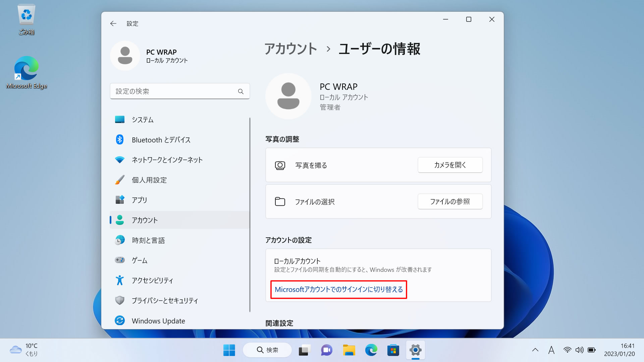
Task: Click the battery icon in system tray
Action: (592, 350)
